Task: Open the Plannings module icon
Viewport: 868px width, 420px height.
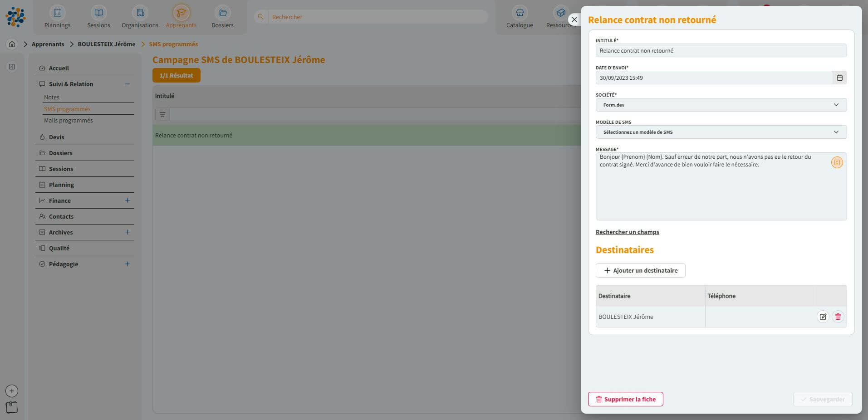Action: (57, 12)
